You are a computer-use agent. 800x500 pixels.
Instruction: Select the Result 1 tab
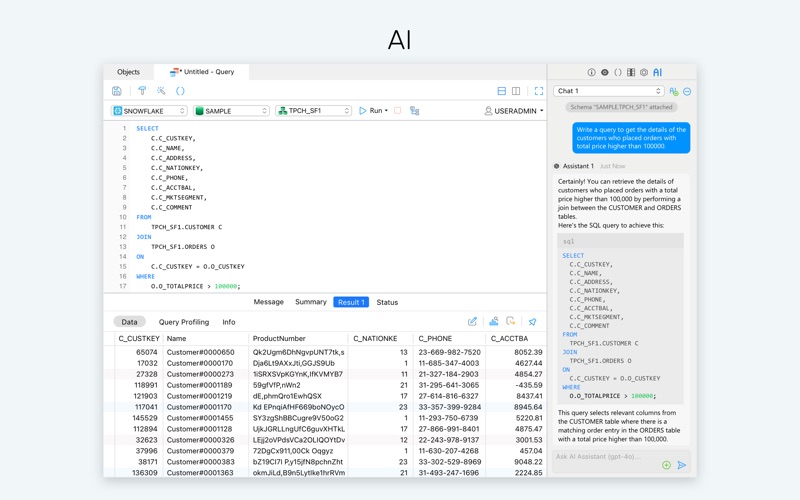tap(351, 302)
